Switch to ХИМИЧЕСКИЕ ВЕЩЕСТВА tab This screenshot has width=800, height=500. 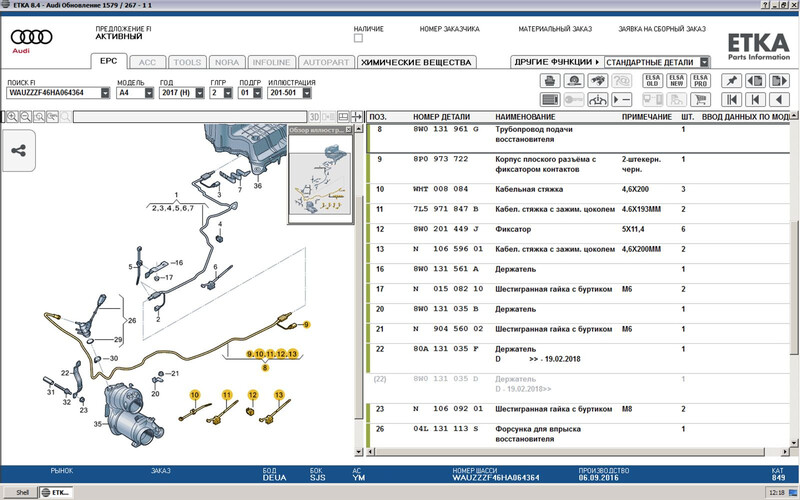[416, 62]
